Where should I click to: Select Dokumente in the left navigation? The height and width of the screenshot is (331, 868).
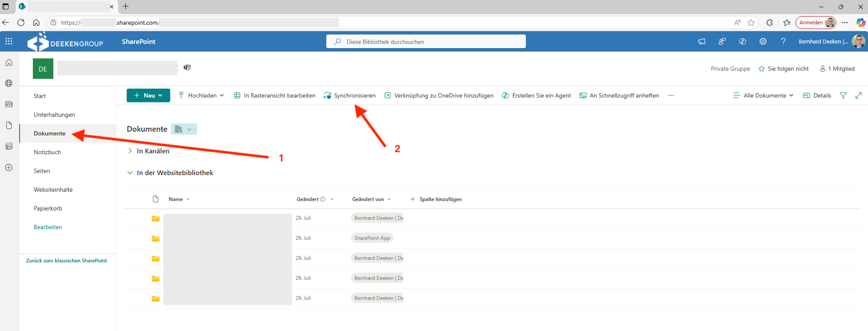tap(50, 134)
